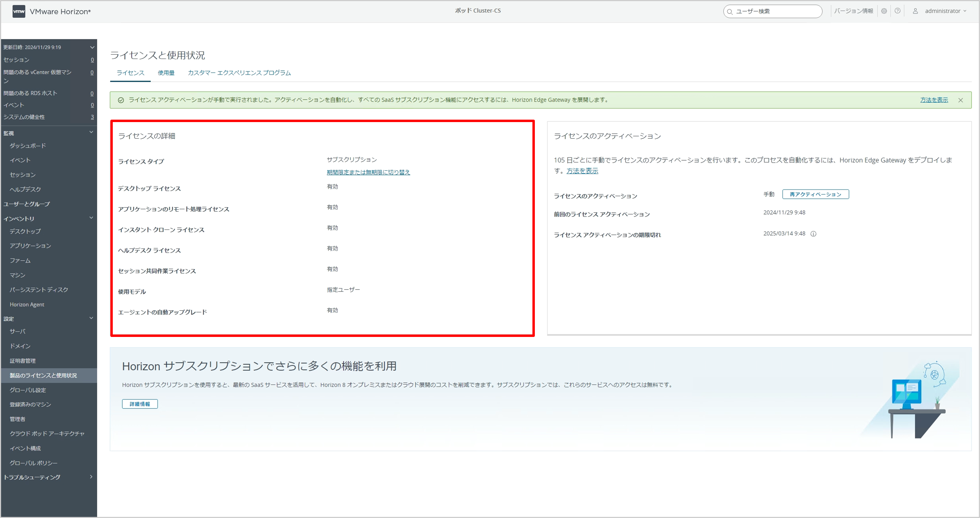Viewport: 980px width, 518px height.
Task: Click the 問題のある vCenter 仮想マシン count
Action: (92, 72)
